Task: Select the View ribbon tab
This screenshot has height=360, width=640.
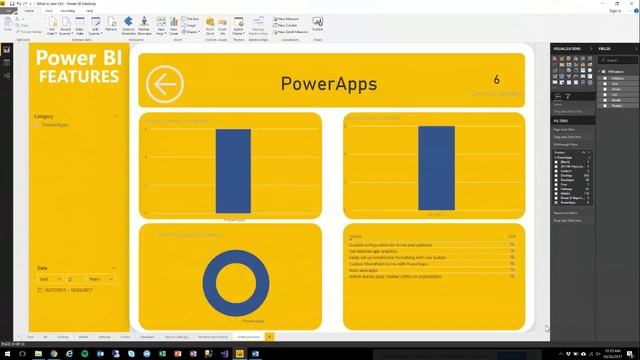Action: (49, 11)
